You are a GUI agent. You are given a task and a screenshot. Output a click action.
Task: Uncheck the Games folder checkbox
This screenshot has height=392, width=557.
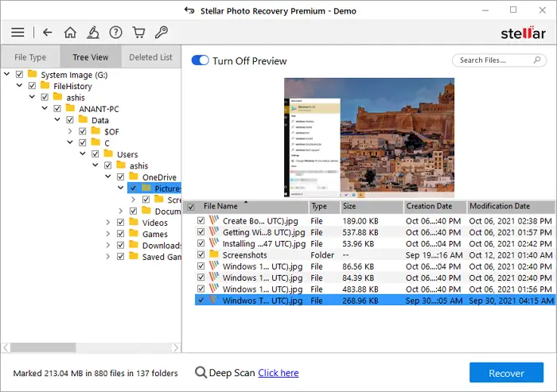tap(121, 234)
